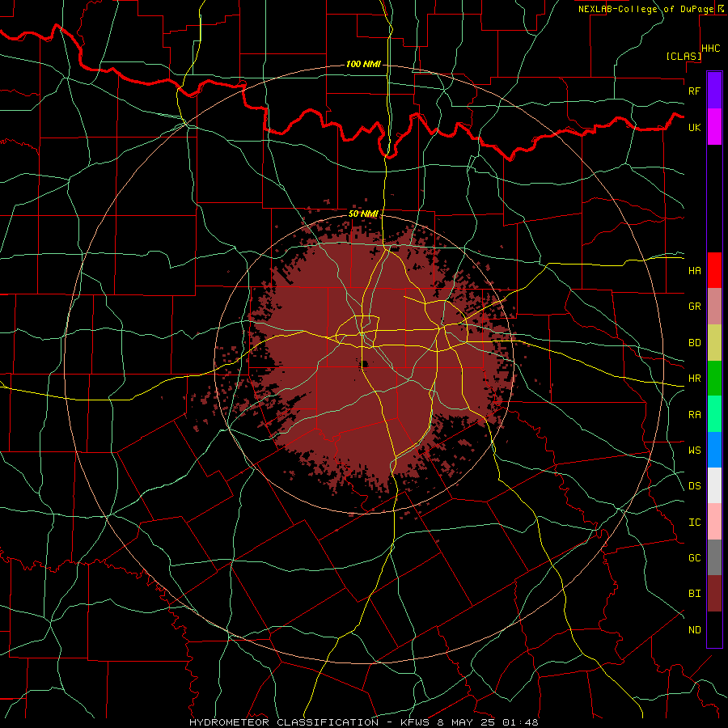
Task: Click the Hydrometeor Classification KFWS title text
Action: point(364,722)
